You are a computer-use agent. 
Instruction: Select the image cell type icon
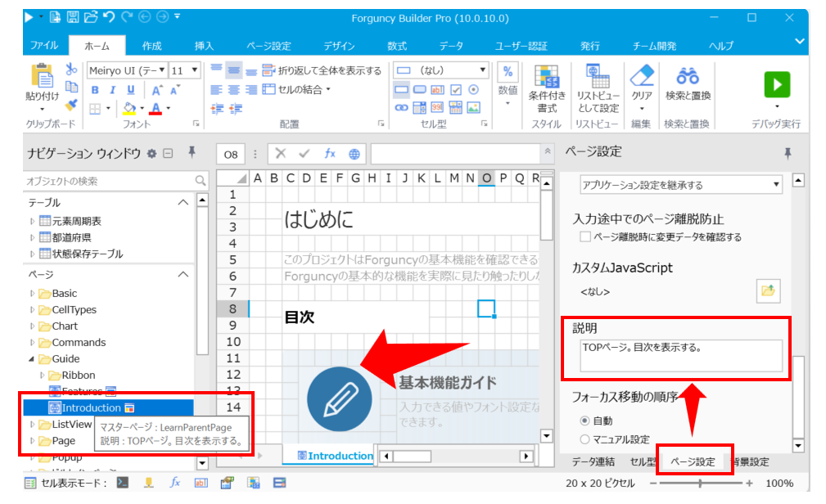474,108
